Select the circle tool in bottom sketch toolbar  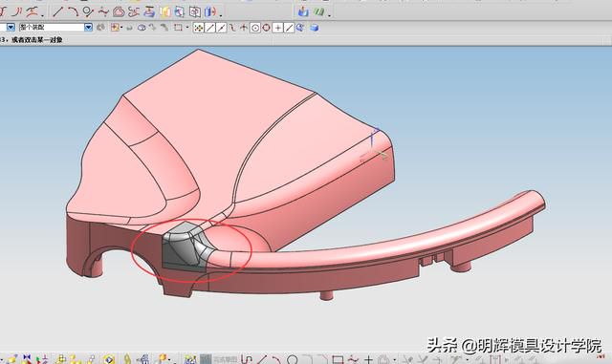[x=292, y=359]
